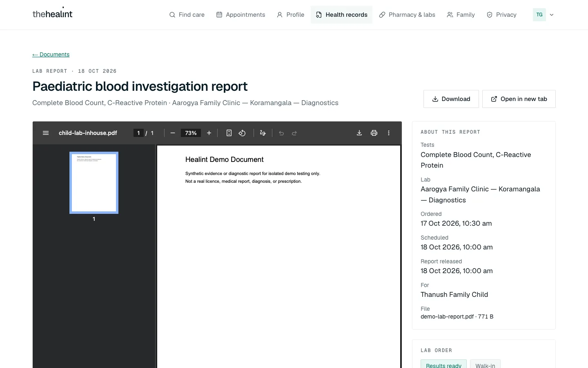Download the PDF from viewer toolbar

pos(359,133)
